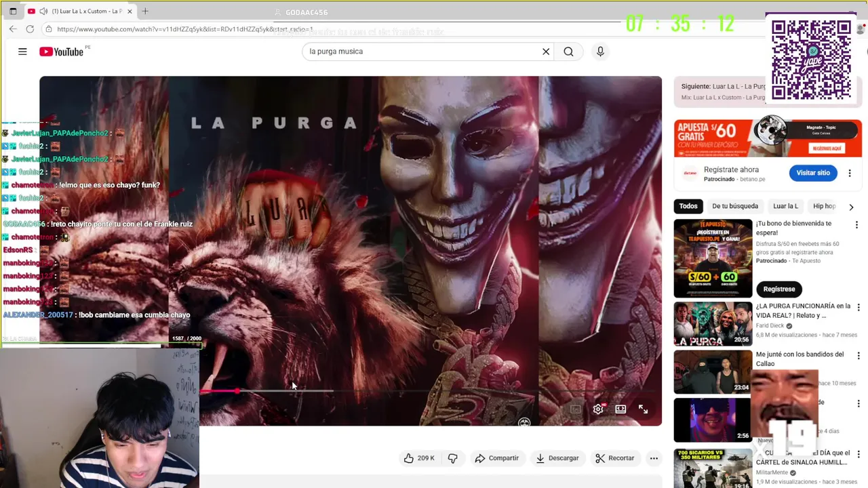Share the video using Compartir
Image resolution: width=868 pixels, height=488 pixels.
coord(496,458)
